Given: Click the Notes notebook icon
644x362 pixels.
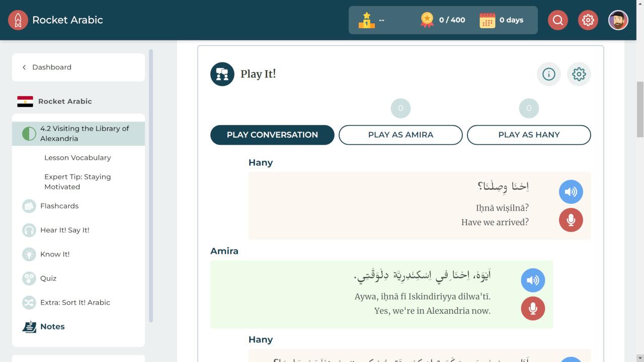Looking at the screenshot, I should click(29, 327).
